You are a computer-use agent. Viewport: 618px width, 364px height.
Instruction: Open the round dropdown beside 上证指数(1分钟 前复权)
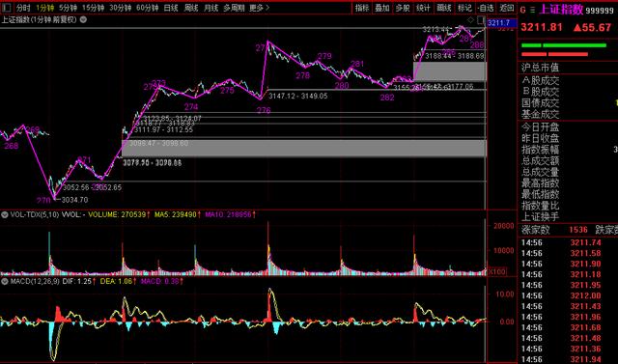point(83,19)
